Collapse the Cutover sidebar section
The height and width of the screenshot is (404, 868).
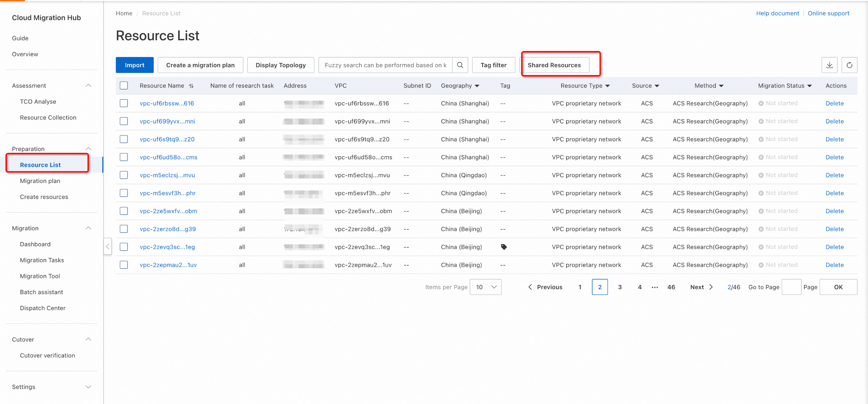pyautogui.click(x=88, y=339)
